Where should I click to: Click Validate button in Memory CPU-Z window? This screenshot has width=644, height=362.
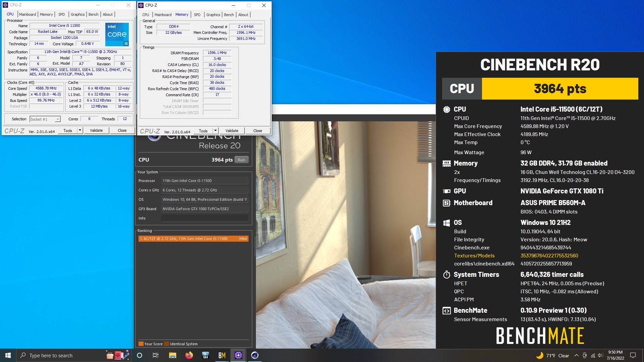point(232,131)
